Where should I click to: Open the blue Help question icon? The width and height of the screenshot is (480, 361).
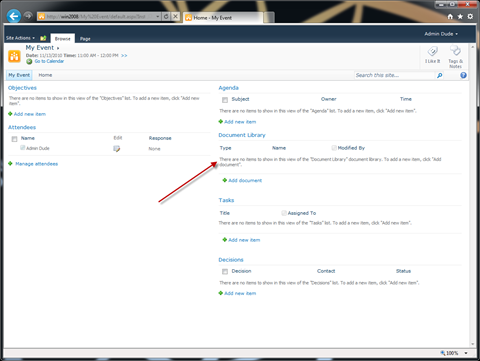pos(463,75)
